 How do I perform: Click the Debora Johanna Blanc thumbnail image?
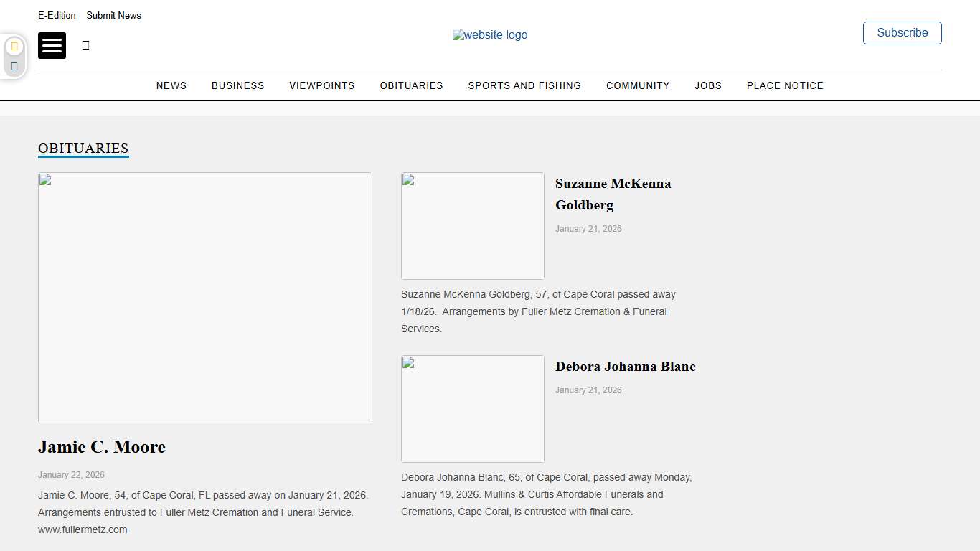(x=473, y=408)
